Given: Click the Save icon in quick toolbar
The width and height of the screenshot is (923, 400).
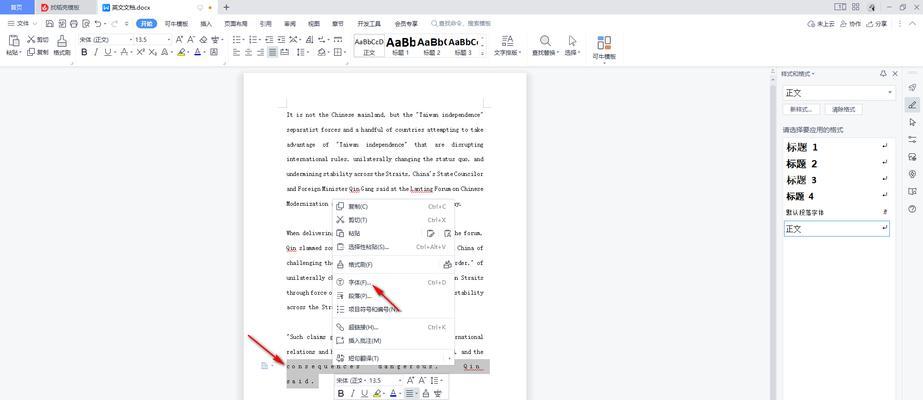Looking at the screenshot, I should [49, 24].
